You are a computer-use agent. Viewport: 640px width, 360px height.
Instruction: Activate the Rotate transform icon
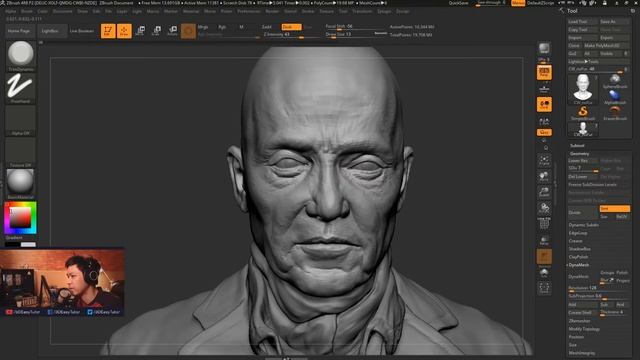(x=173, y=31)
